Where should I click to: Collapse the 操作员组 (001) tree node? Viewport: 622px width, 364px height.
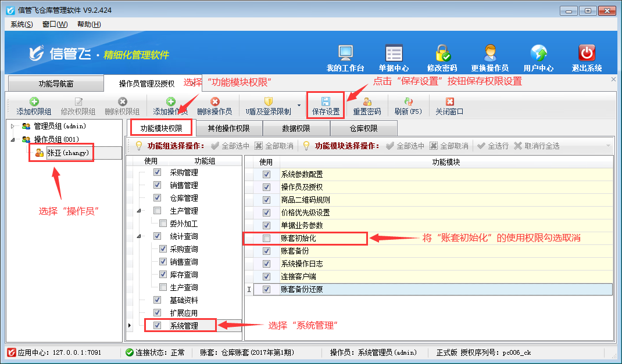(13, 139)
